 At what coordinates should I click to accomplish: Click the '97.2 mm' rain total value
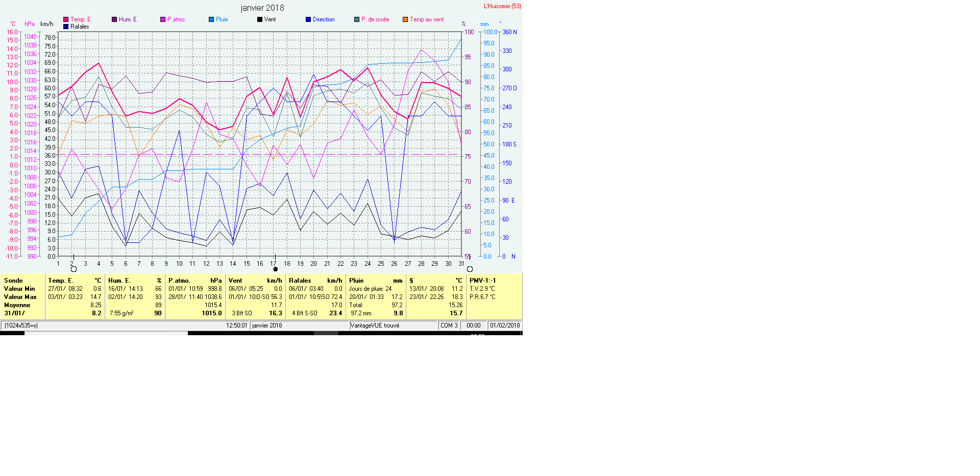[361, 313]
